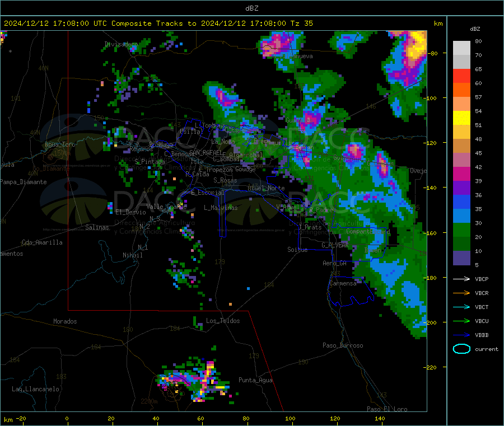Click the 'S_Rosas' map label
This screenshot has height=426, width=504.
coord(225,180)
